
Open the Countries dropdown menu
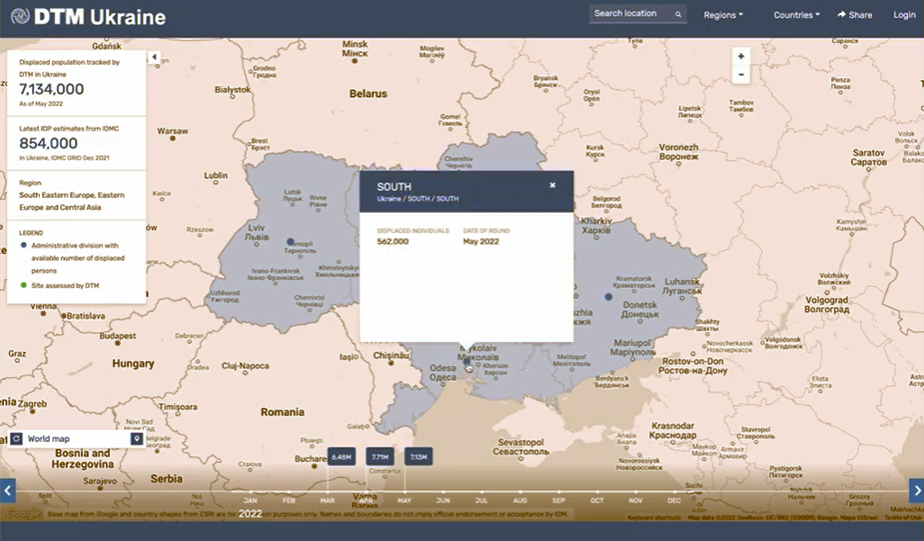(796, 15)
